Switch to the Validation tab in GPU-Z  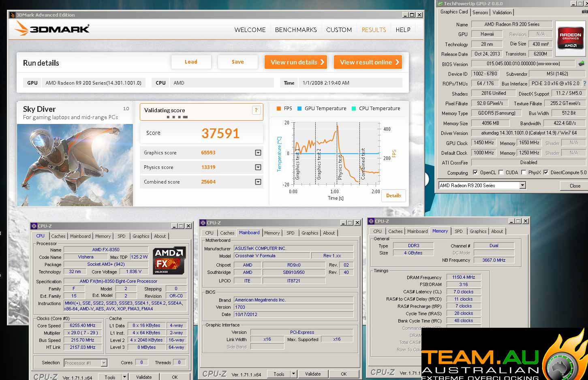pyautogui.click(x=502, y=13)
